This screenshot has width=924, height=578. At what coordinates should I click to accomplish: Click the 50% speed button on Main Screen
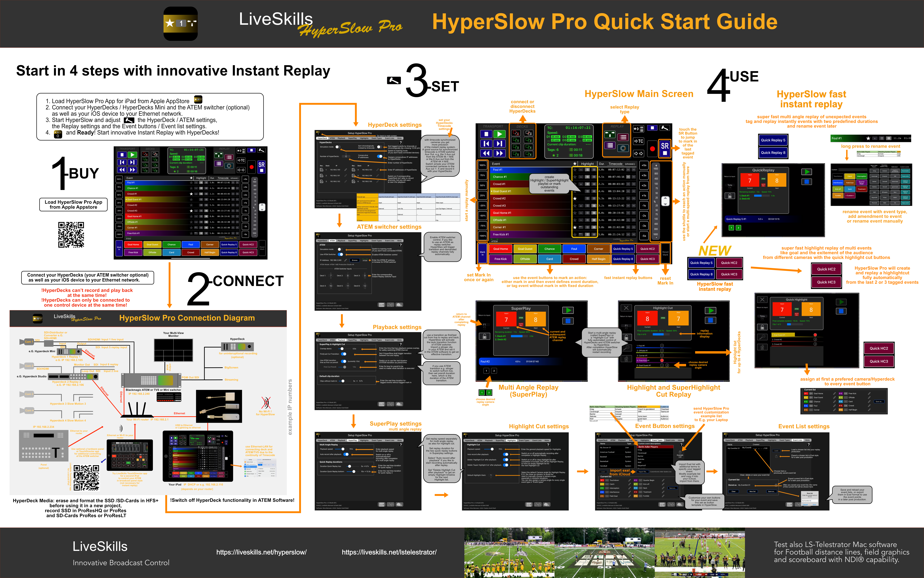pos(483,185)
